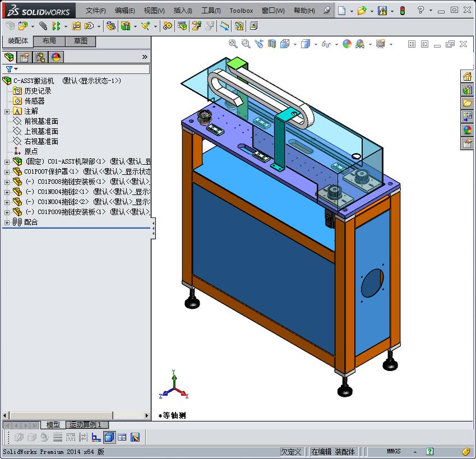Open the DisplayManager tab icon
The height and width of the screenshot is (459, 476).
pos(56,57)
